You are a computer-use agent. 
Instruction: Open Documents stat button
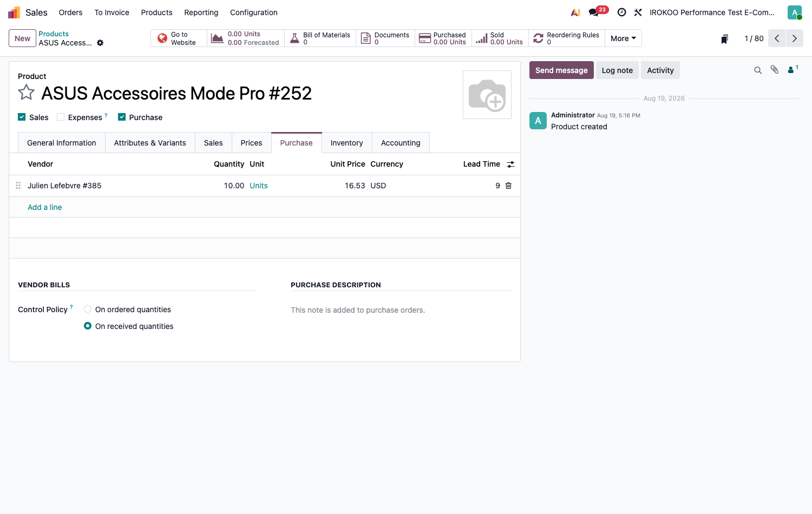385,38
